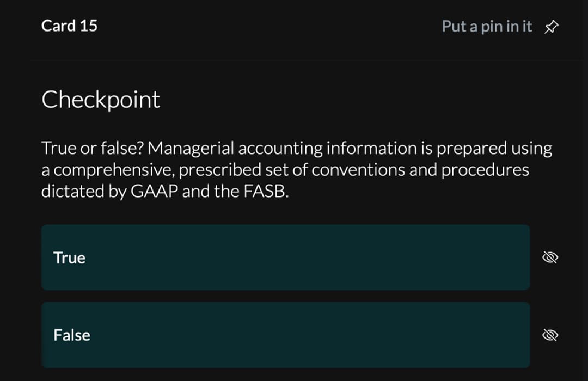Eliminate True using its eye toggle
Viewport: 588px width, 381px height.
click(550, 257)
